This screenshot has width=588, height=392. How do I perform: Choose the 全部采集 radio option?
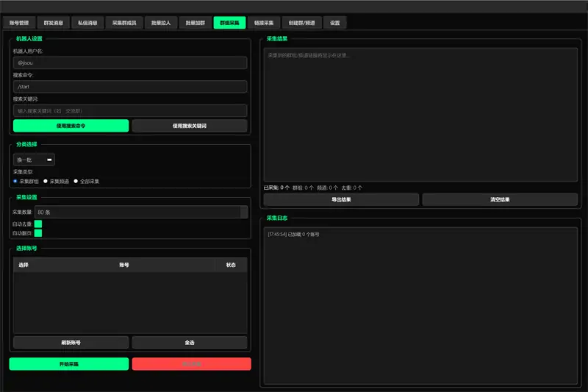tap(76, 181)
